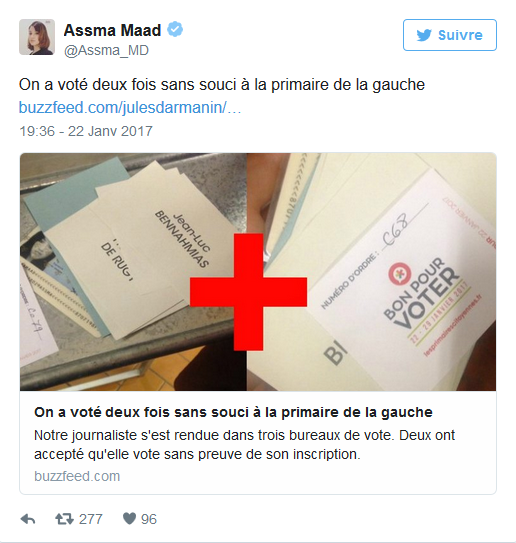Viewport: 516px width, 543px height.
Task: Open the buzzfeed.com/julesdarmanin link
Action: [x=130, y=108]
